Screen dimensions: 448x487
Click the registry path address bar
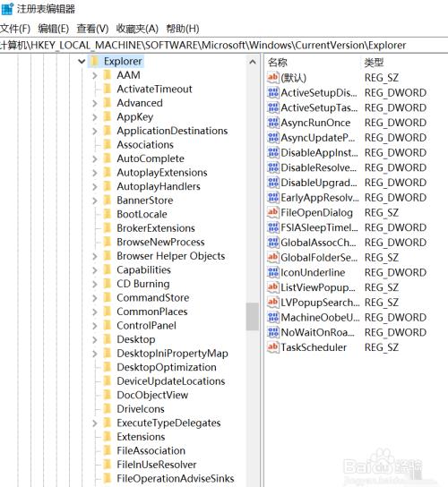click(224, 46)
